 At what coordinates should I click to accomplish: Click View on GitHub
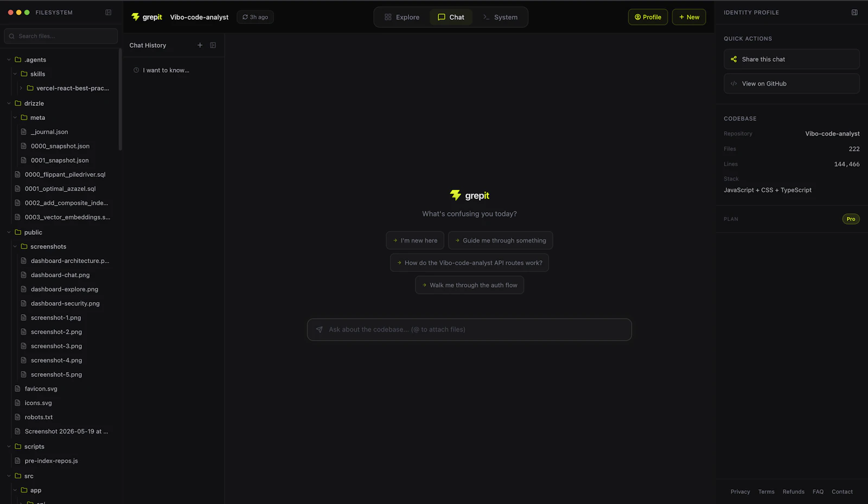click(x=792, y=84)
